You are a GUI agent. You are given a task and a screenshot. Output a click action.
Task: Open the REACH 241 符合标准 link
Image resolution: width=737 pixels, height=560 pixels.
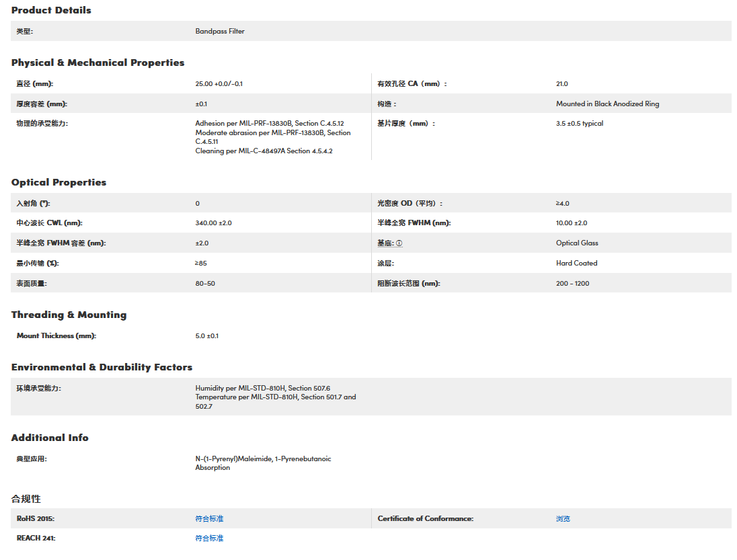[209, 538]
